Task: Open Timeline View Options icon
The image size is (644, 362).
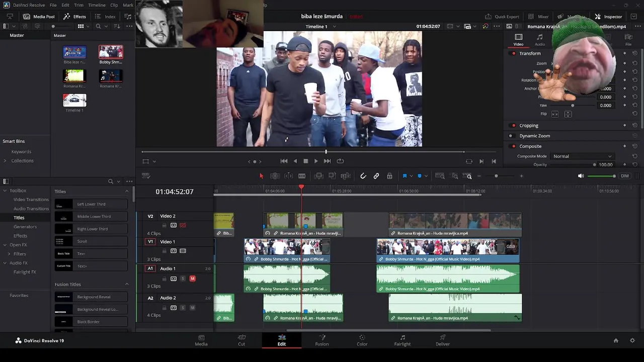Action: point(146,176)
